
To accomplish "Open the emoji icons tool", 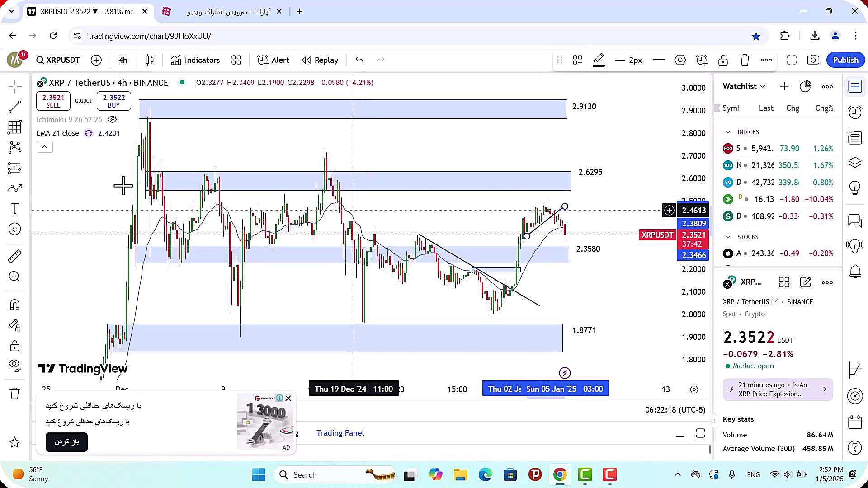I will coord(14,229).
